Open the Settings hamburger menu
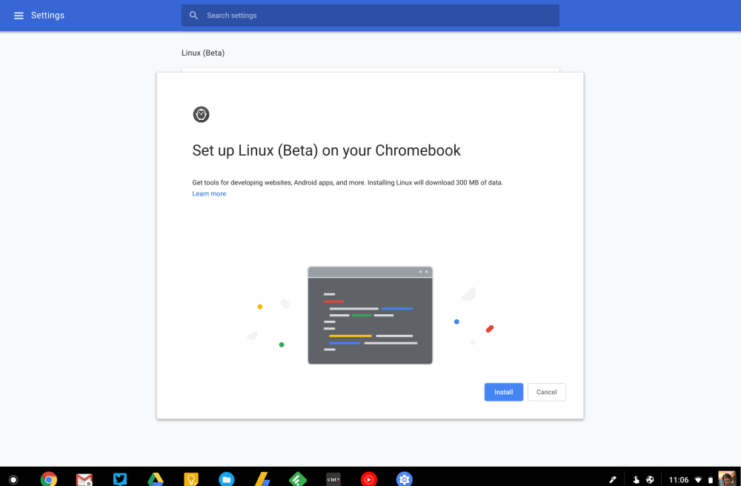Screen dimensions: 741x486 pos(18,16)
